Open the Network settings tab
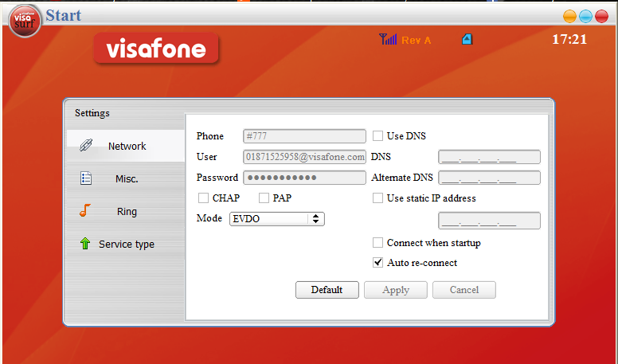The height and width of the screenshot is (364, 618). pyautogui.click(x=126, y=146)
